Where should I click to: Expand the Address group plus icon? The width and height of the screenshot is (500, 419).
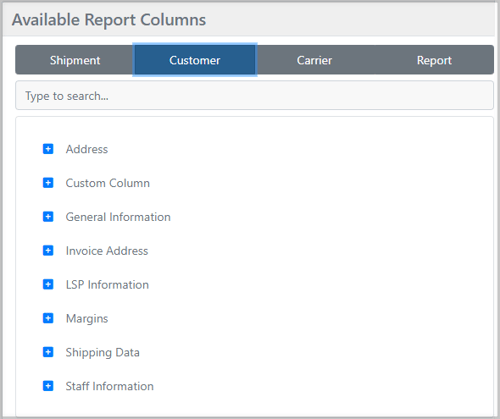48,149
